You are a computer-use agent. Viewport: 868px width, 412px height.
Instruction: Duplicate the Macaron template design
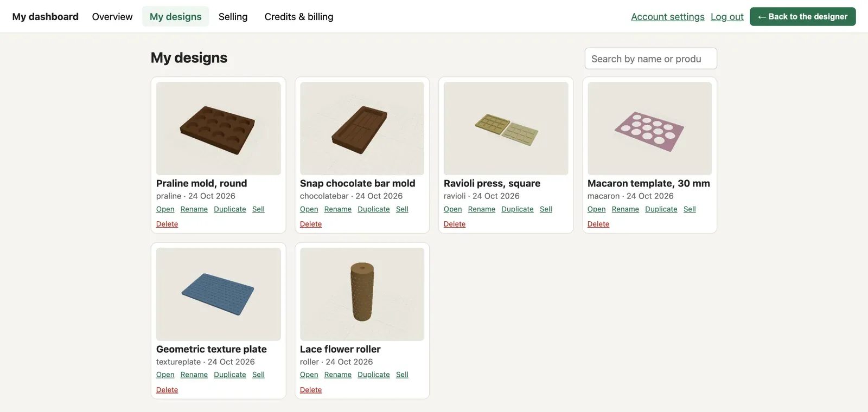pyautogui.click(x=661, y=209)
